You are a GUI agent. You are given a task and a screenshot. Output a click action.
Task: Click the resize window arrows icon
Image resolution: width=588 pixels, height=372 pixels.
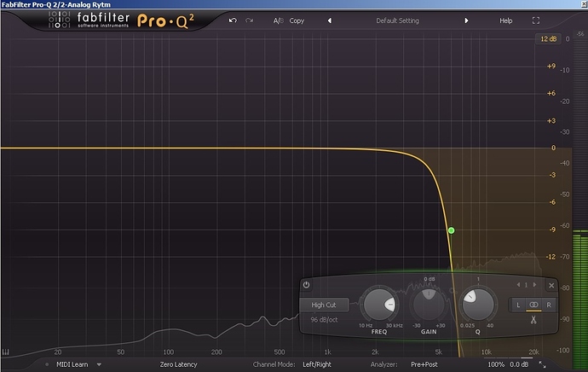542,364
